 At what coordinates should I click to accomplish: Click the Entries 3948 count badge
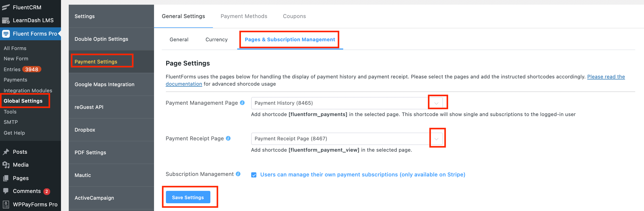point(32,69)
